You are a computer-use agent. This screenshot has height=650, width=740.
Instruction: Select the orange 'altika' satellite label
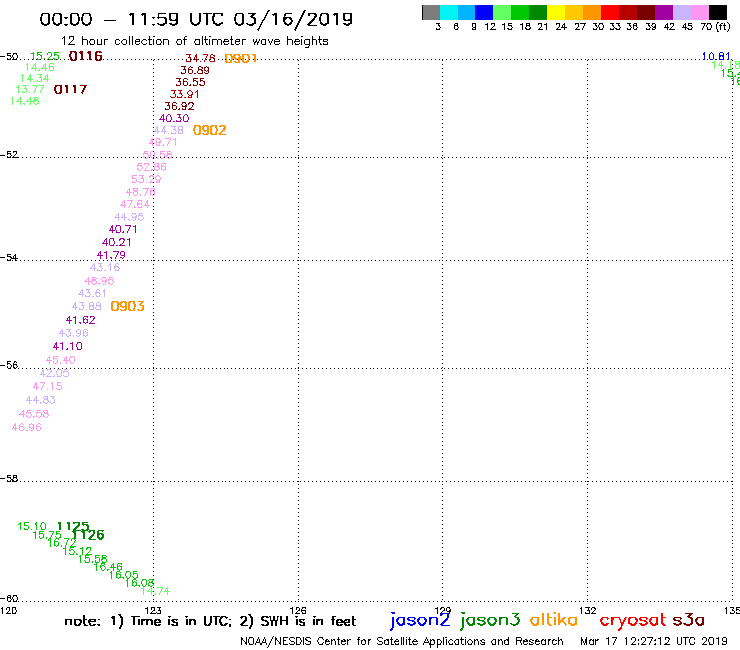coord(554,620)
